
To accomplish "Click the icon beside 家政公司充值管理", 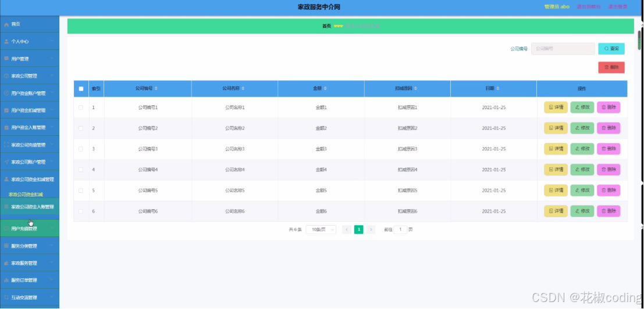I will click(6, 145).
